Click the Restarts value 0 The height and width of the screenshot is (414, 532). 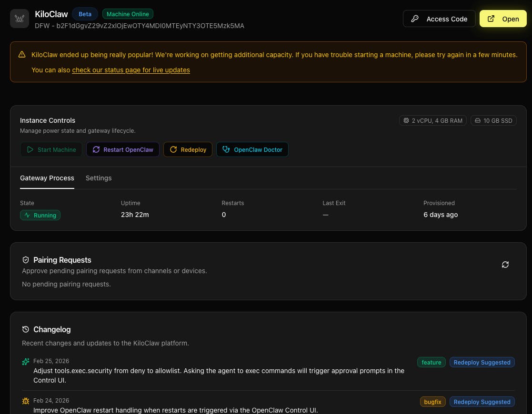click(x=223, y=215)
